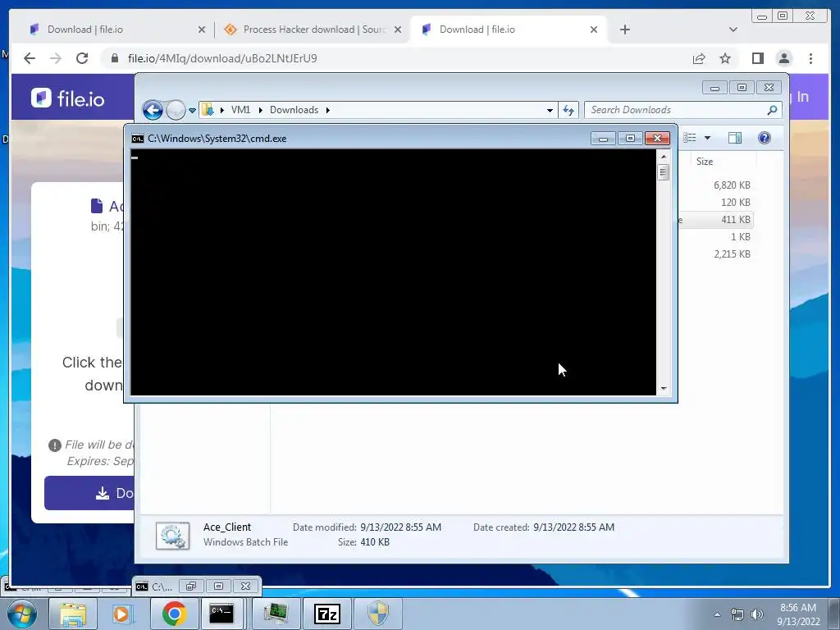Click the share icon in Chrome address bar
Image resolution: width=840 pixels, height=630 pixels.
click(699, 58)
